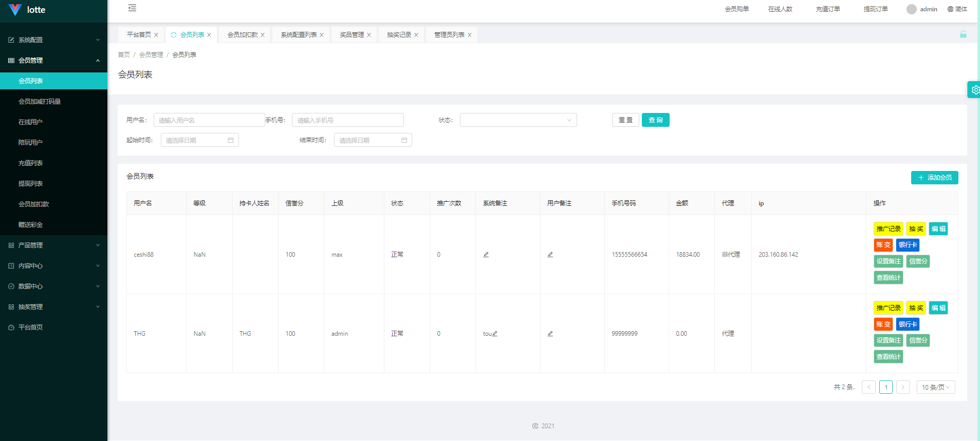Edit system remark pencil for ceshi88
The image size is (980, 441).
click(x=486, y=255)
